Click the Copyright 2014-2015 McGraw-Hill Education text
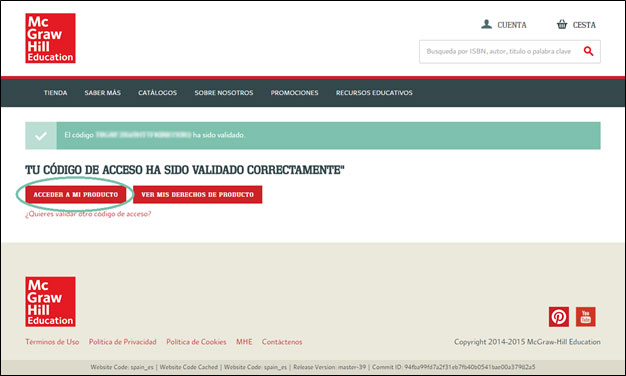 point(527,342)
